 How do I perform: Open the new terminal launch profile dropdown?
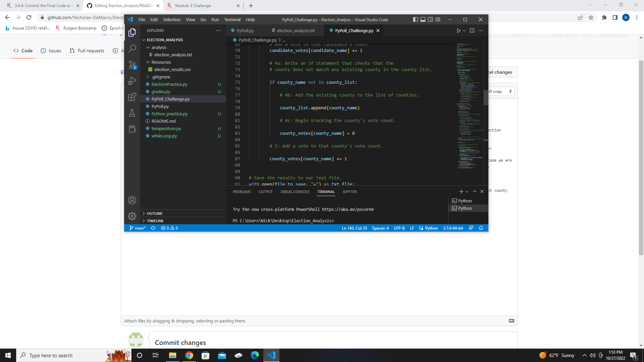[x=467, y=192]
